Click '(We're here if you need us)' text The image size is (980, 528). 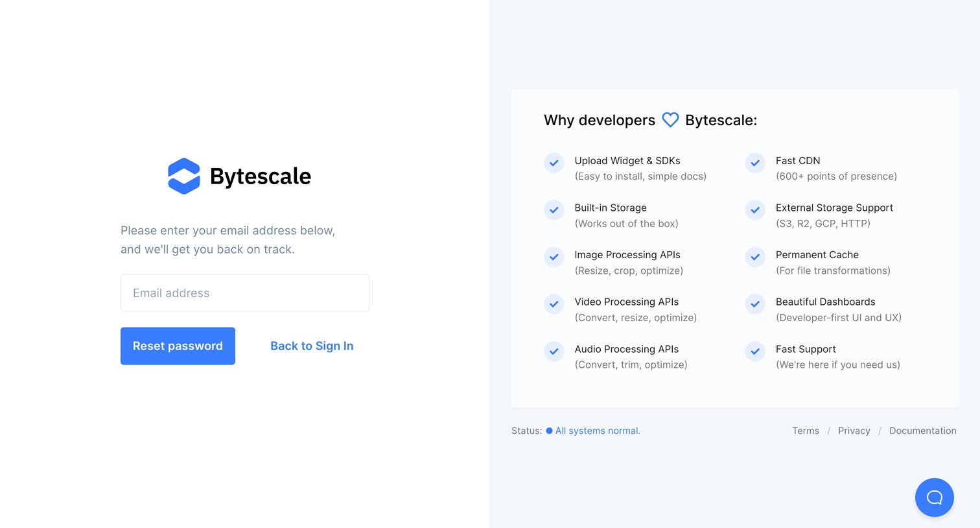coord(838,365)
